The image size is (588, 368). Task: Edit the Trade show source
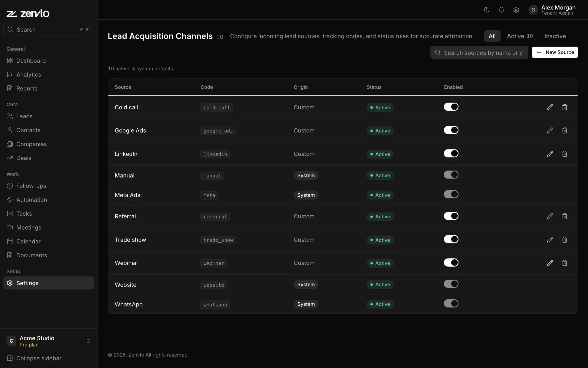point(550,240)
